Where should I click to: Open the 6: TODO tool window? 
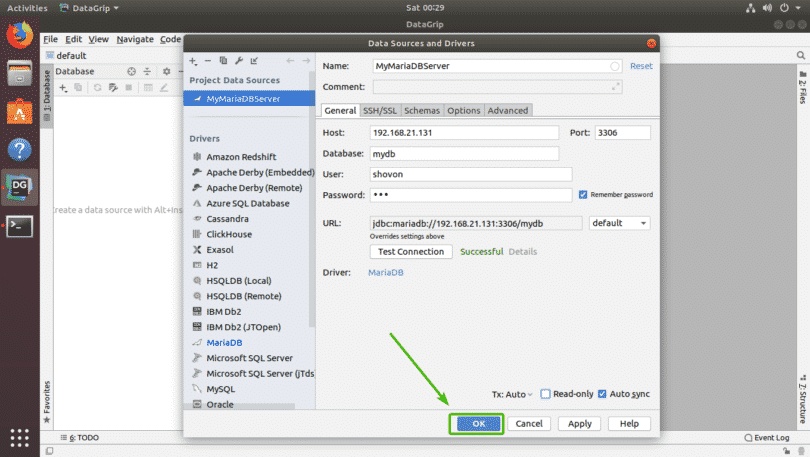(80, 438)
